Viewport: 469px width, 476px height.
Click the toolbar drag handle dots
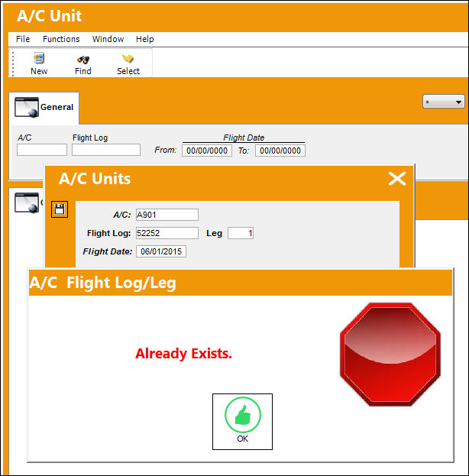pyautogui.click(x=13, y=63)
